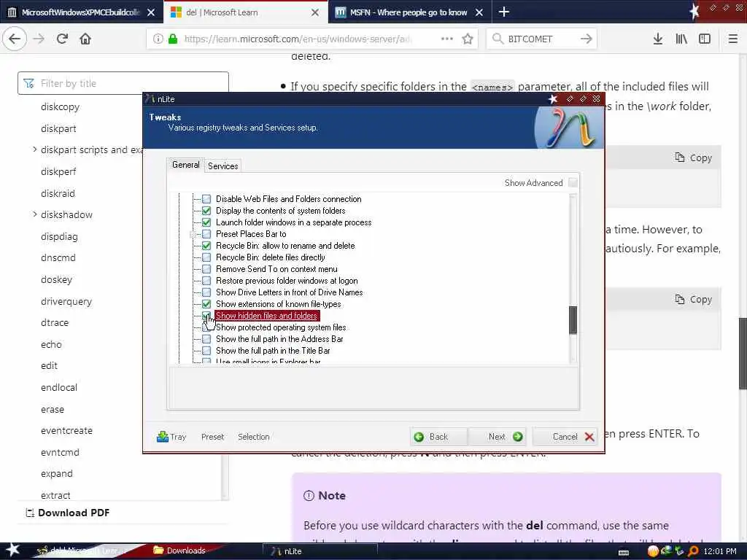Viewport: 747px width, 560px height.
Task: Check Restore previous folder windows at logon
Action: click(206, 281)
